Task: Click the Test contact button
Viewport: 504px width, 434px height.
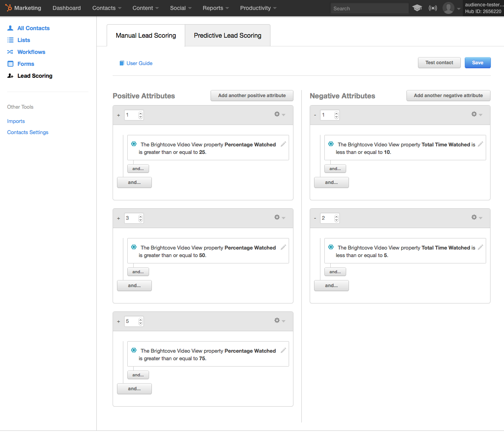Action: [439, 63]
